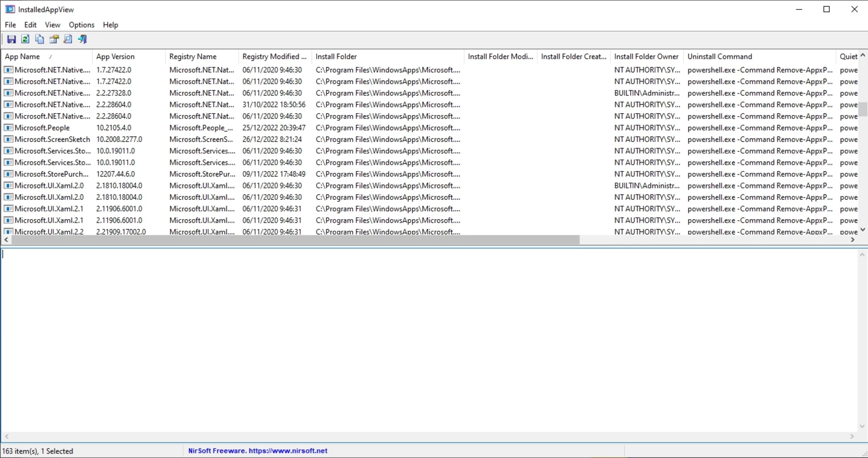Image resolution: width=868 pixels, height=458 pixels.
Task: Click the icon of the Microsoft.ScreenSketch row
Action: 9,139
